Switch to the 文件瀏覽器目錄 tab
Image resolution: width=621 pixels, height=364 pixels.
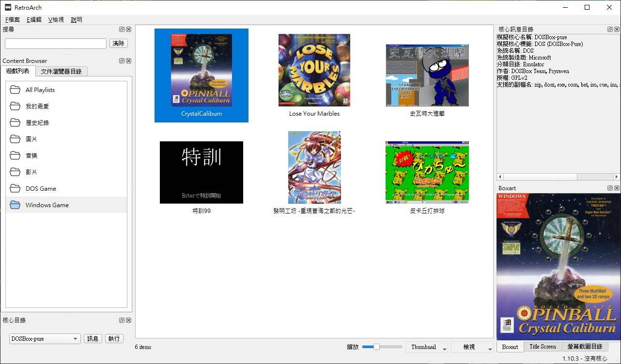(62, 71)
